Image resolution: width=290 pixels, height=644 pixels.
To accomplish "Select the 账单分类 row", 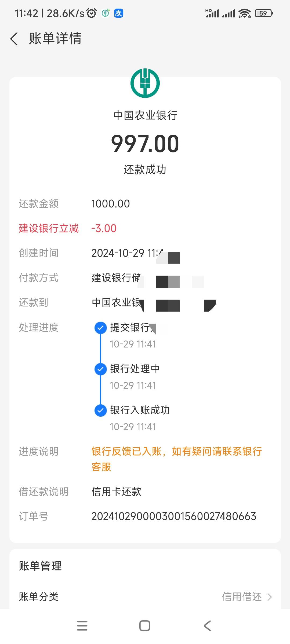I will (x=145, y=597).
